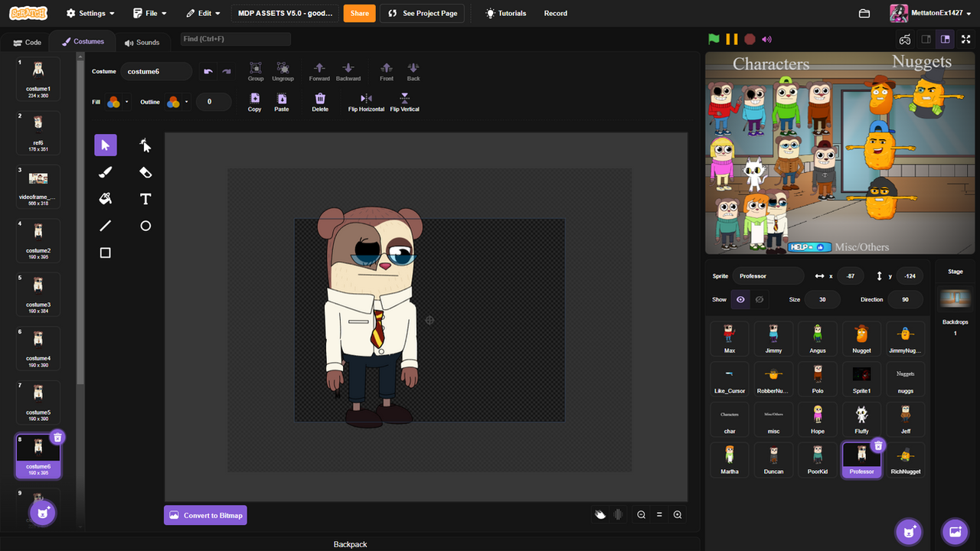980x551 pixels.
Task: Select the arrow Select tool
Action: click(x=106, y=145)
